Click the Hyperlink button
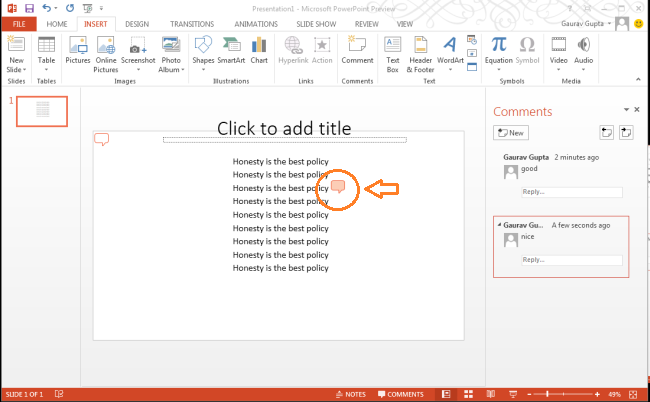The image size is (650, 402). point(293,50)
